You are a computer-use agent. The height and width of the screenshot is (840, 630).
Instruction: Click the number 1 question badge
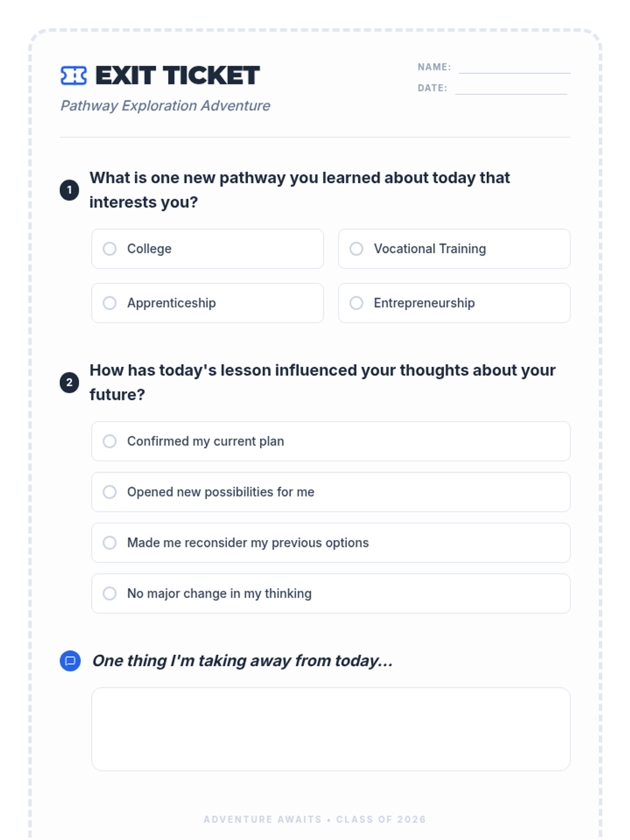(69, 190)
